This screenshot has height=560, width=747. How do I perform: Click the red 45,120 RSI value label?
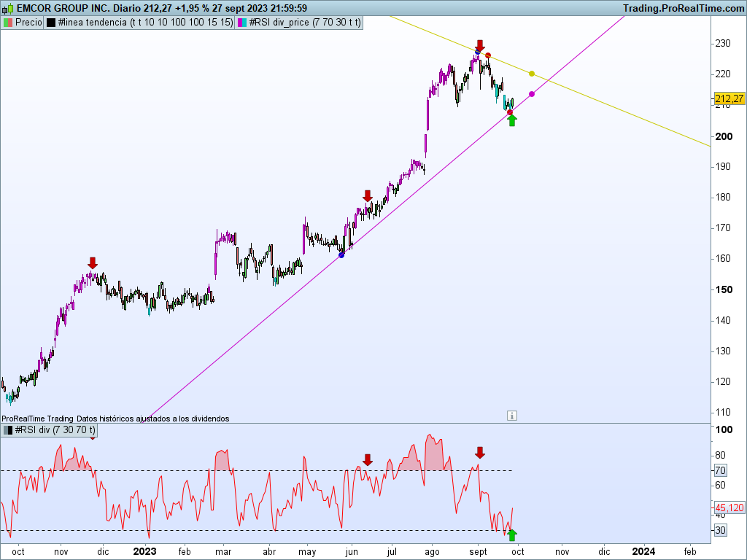729,507
